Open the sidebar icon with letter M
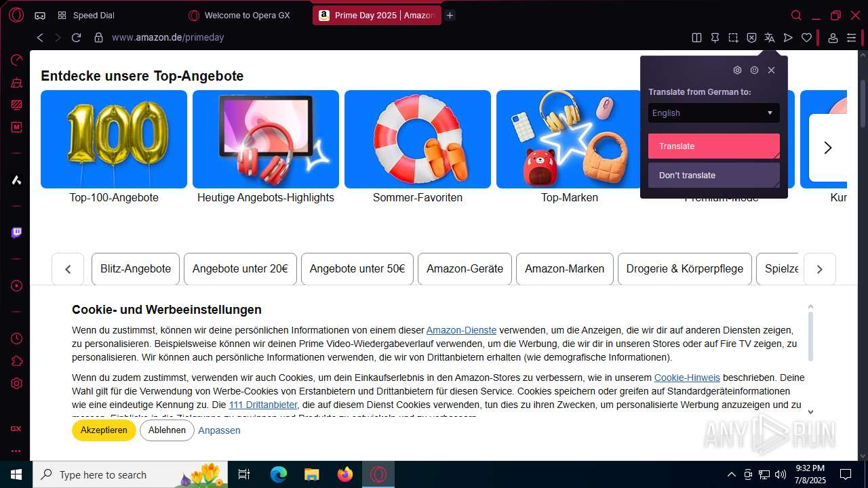The width and height of the screenshot is (868, 488). coord(16,127)
